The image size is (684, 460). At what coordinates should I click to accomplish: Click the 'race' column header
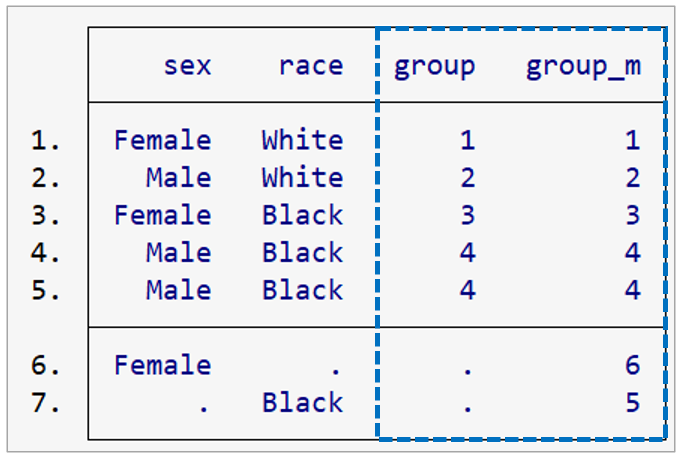click(x=310, y=66)
